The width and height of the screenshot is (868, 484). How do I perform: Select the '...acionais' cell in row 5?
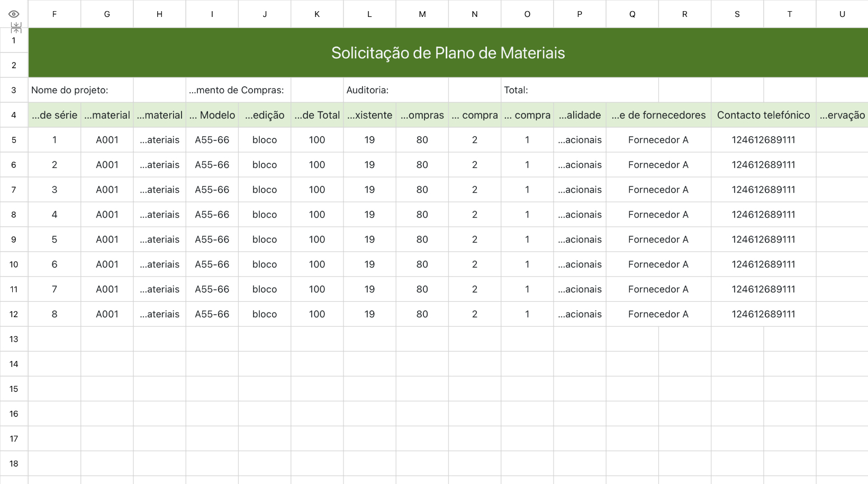(x=580, y=140)
